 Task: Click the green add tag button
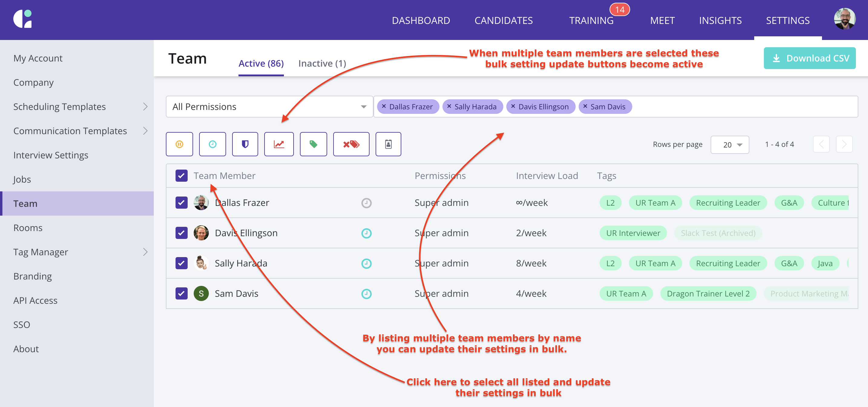313,144
